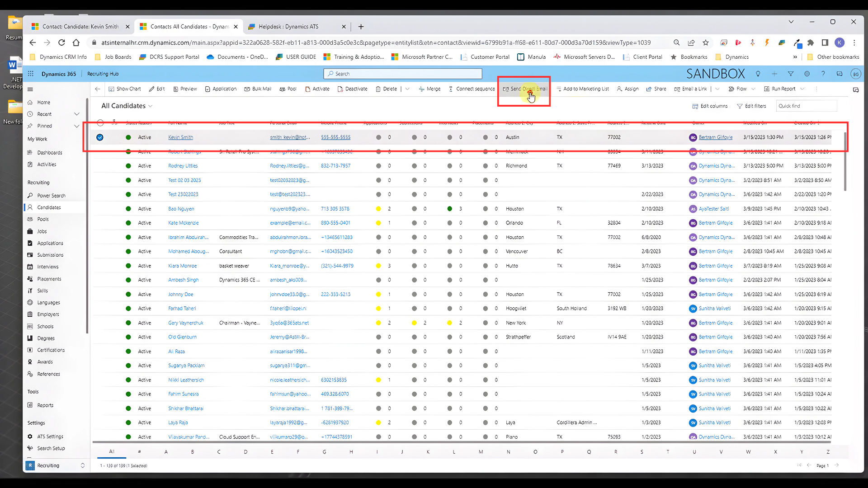Open the Run Report dropdown chevron
This screenshot has height=488, width=868.
(x=802, y=89)
